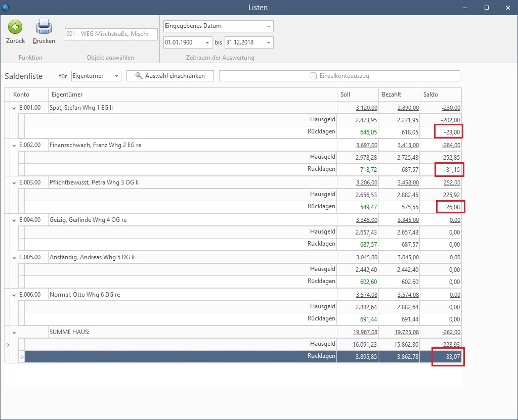Image resolution: width=518 pixels, height=420 pixels.
Task: Click the Einzelkontoauszug document icon
Action: point(314,76)
